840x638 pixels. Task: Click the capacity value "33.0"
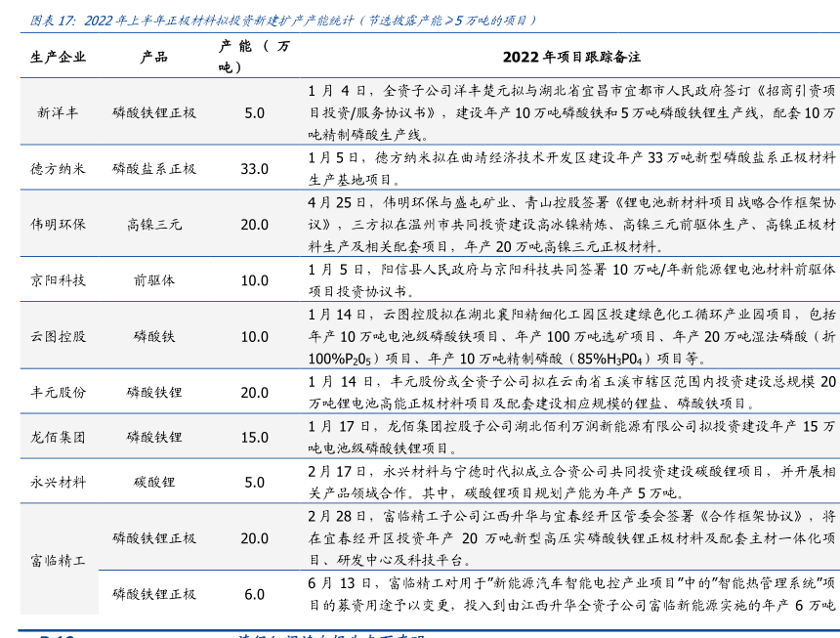[x=255, y=169]
